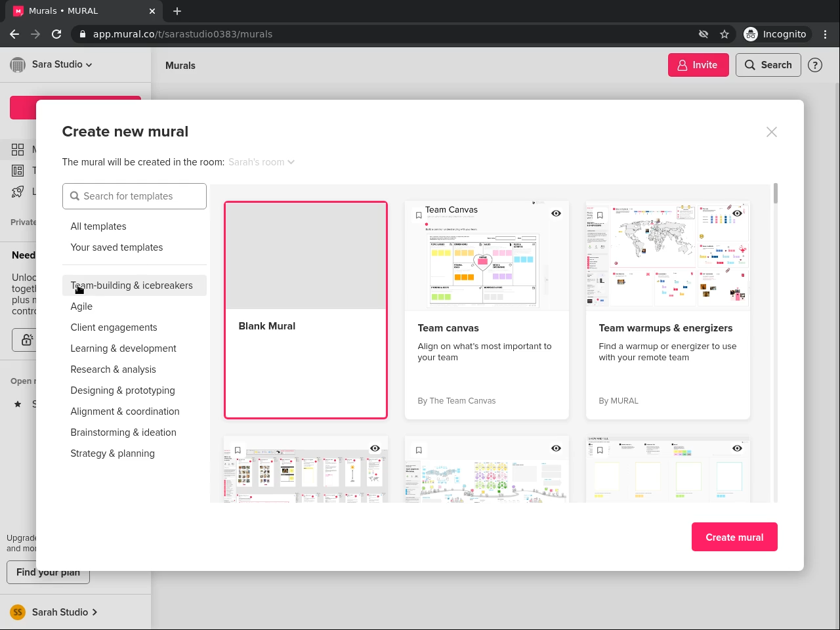Open a new browser tab
840x630 pixels.
(177, 11)
